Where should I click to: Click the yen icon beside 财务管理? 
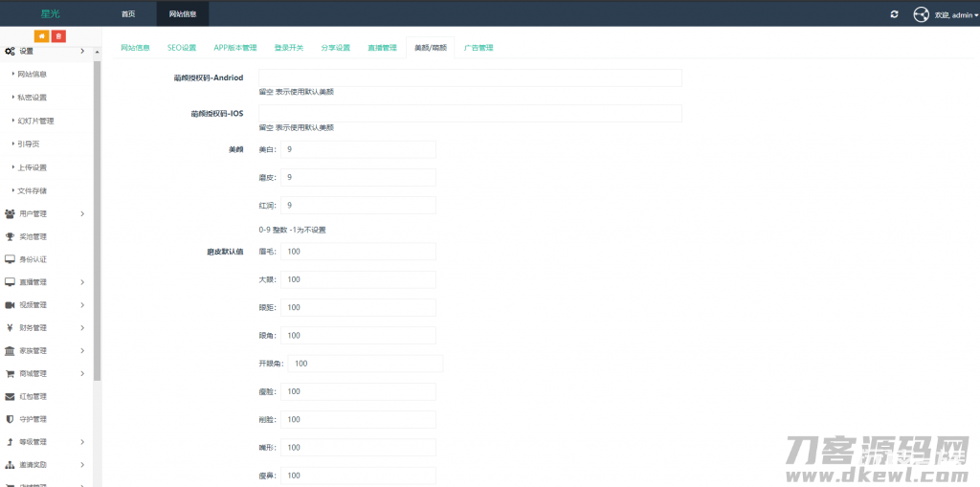[10, 327]
